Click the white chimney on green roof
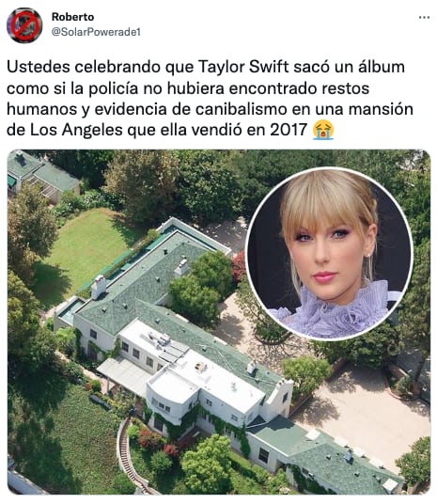The width and height of the screenshot is (437, 504). [x=98, y=287]
